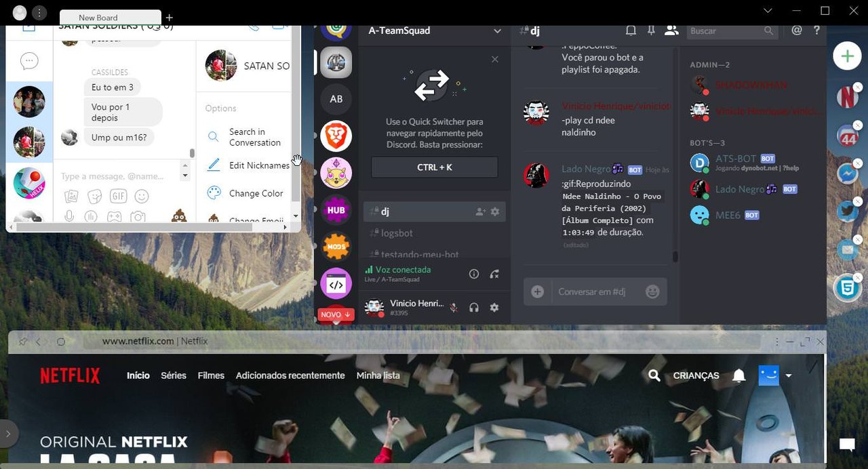Open the AB server in Discord
The height and width of the screenshot is (469, 868).
pos(336,99)
